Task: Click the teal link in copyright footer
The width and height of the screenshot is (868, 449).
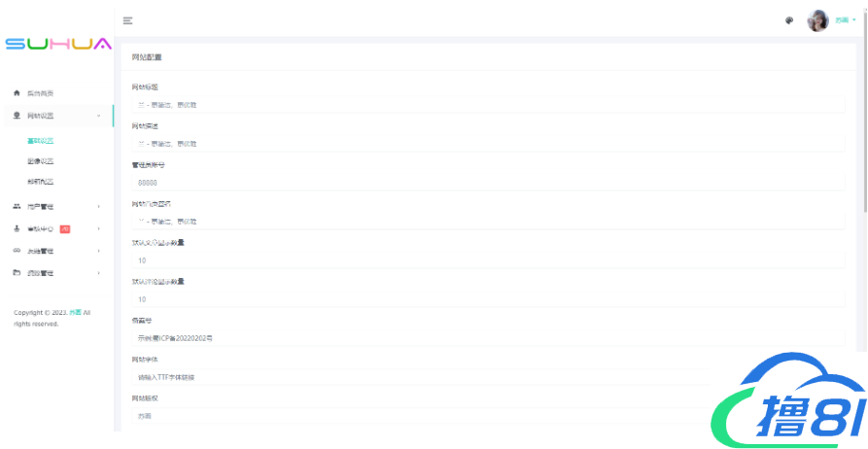Action: 74,312
